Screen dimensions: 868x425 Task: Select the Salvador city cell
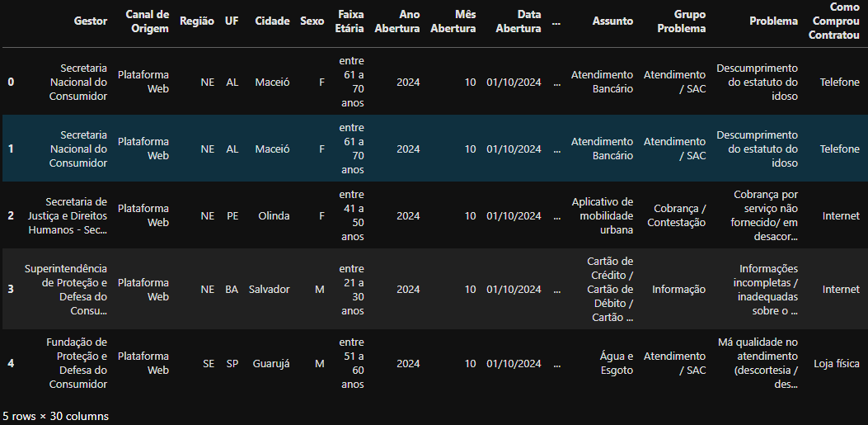tap(269, 289)
